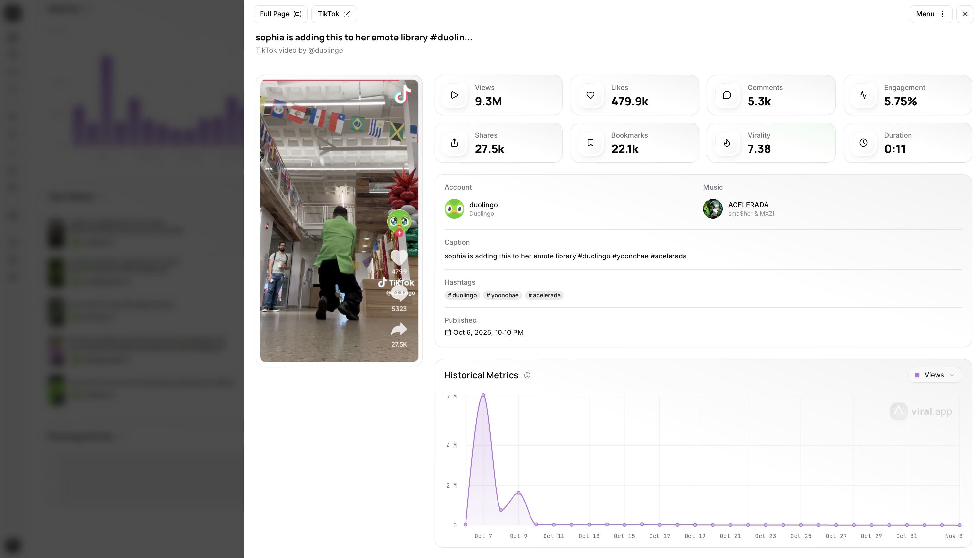Click the Oct 7 peak data point
This screenshot has height=558, width=980.
pyautogui.click(x=483, y=395)
